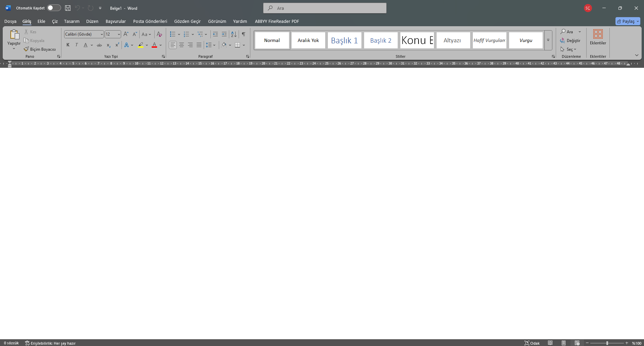The height and width of the screenshot is (346, 644).
Task: Align paragraph to the right
Action: 190,45
